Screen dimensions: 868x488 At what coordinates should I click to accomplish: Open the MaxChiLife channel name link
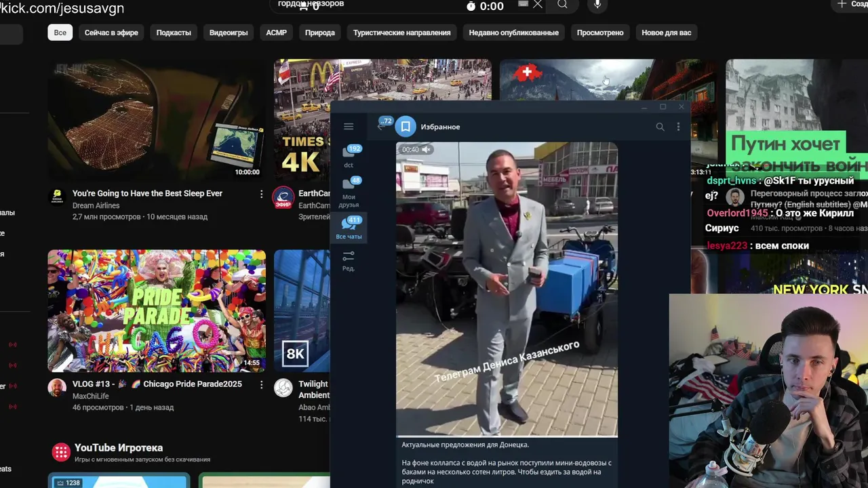coord(91,396)
